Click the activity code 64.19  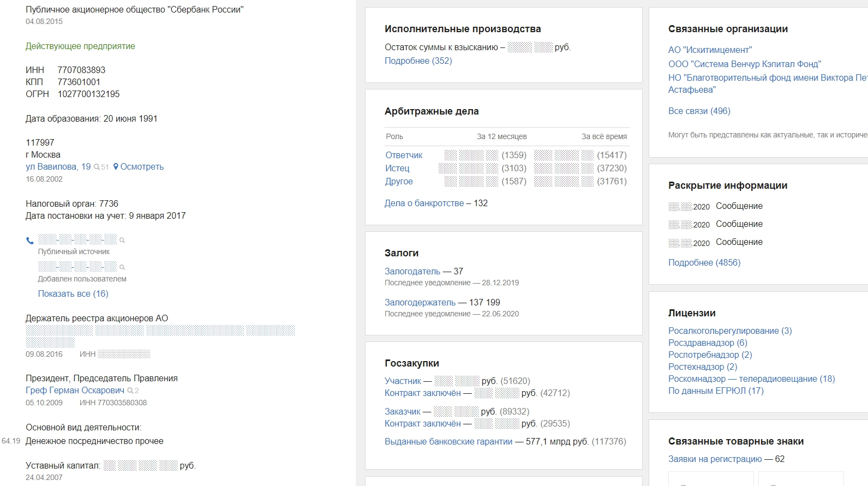(11, 441)
